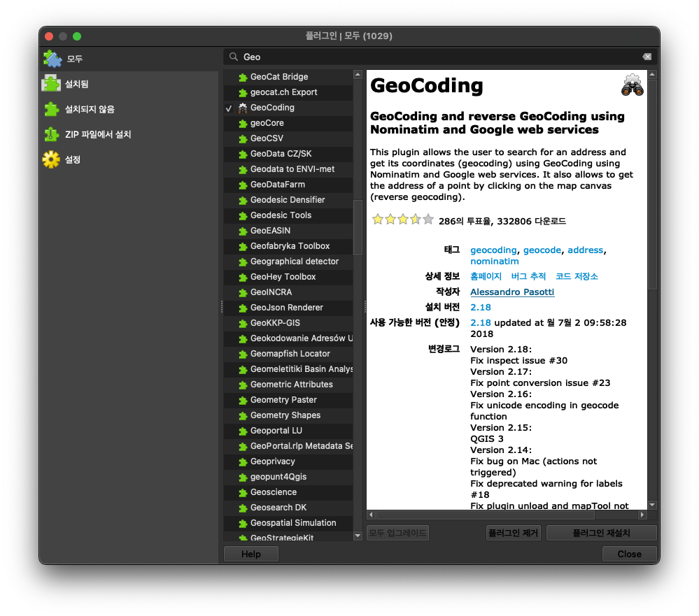Image resolution: width=699 pixels, height=616 pixels.
Task: Open author Alessandro Pasotti link
Action: point(512,292)
